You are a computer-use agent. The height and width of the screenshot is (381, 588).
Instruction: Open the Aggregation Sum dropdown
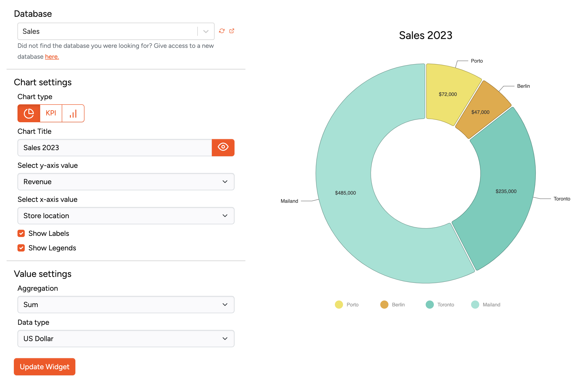pyautogui.click(x=126, y=305)
